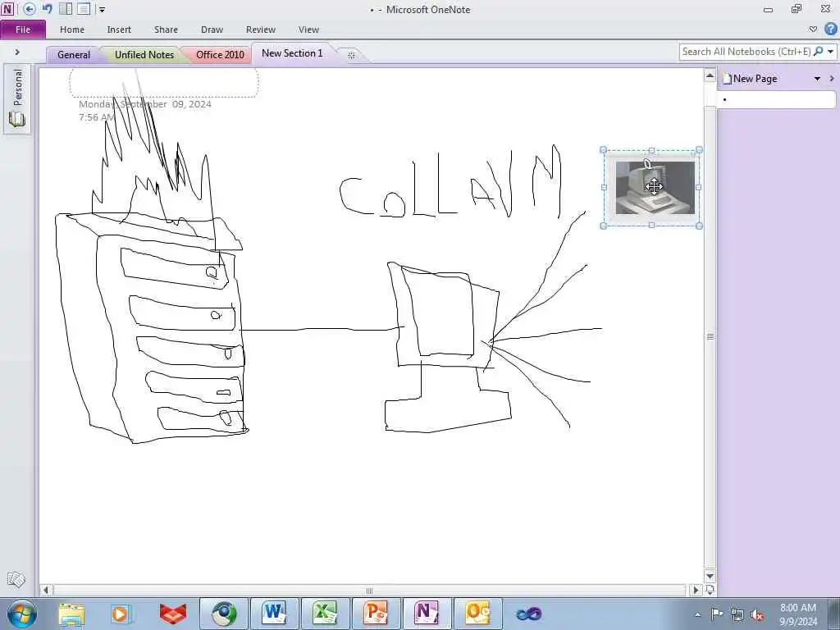Click the New Page button

pos(750,79)
